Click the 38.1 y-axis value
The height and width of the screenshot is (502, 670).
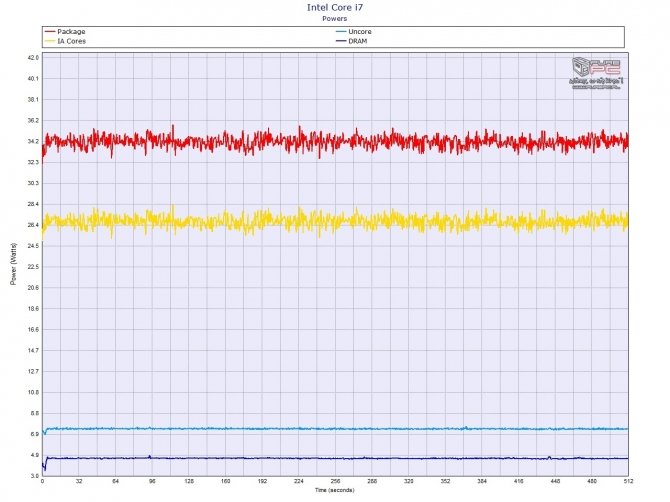click(33, 100)
